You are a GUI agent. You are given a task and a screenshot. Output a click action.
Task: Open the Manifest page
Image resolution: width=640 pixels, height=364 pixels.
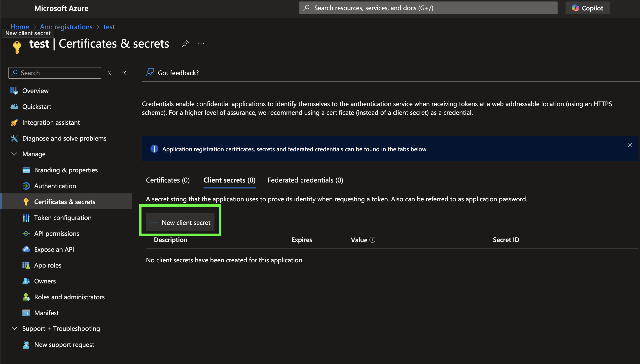pos(46,313)
